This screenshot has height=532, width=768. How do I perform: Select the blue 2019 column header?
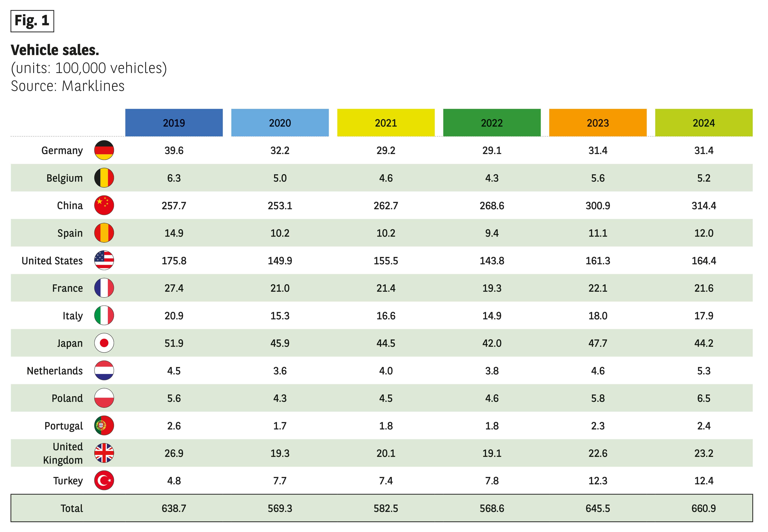point(174,123)
